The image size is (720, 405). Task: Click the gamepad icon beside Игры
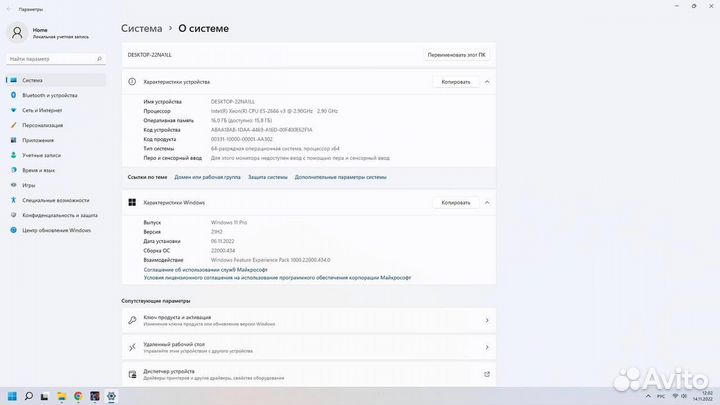13,185
